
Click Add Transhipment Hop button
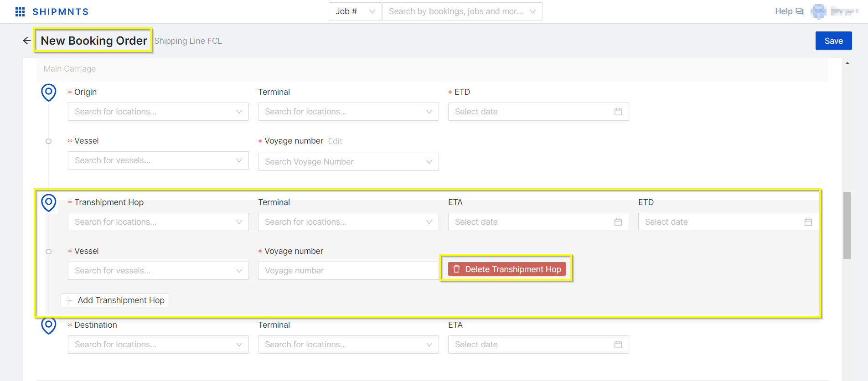click(115, 300)
